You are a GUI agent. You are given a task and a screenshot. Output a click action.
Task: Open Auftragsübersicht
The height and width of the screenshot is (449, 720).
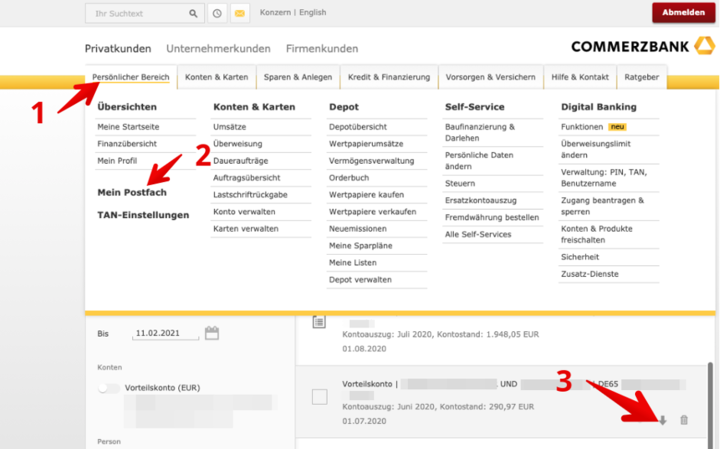click(247, 178)
